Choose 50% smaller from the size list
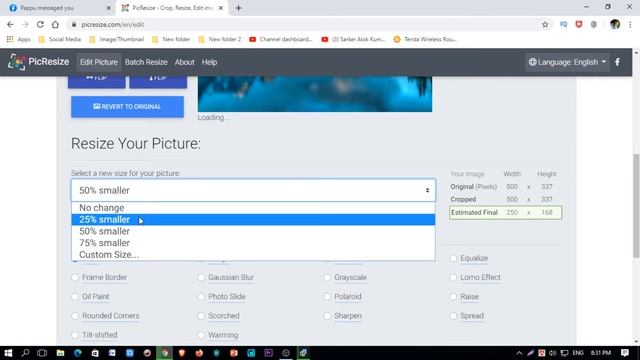Image resolution: width=640 pixels, height=360 pixels. tap(253, 231)
